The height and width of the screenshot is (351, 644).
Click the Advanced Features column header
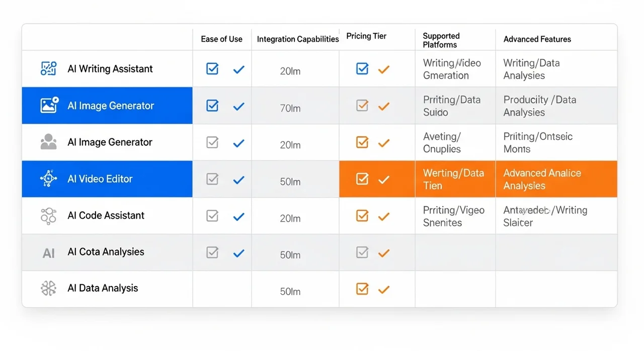537,39
